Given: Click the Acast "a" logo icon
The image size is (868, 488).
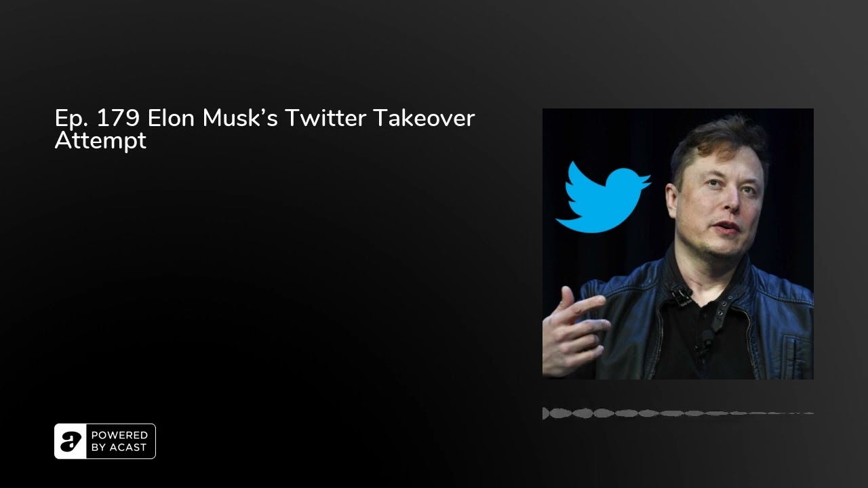Looking at the screenshot, I should (71, 441).
